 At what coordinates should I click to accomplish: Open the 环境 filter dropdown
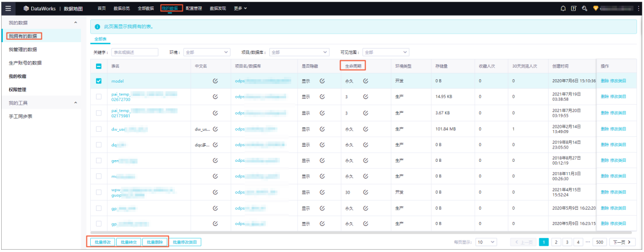point(206,52)
